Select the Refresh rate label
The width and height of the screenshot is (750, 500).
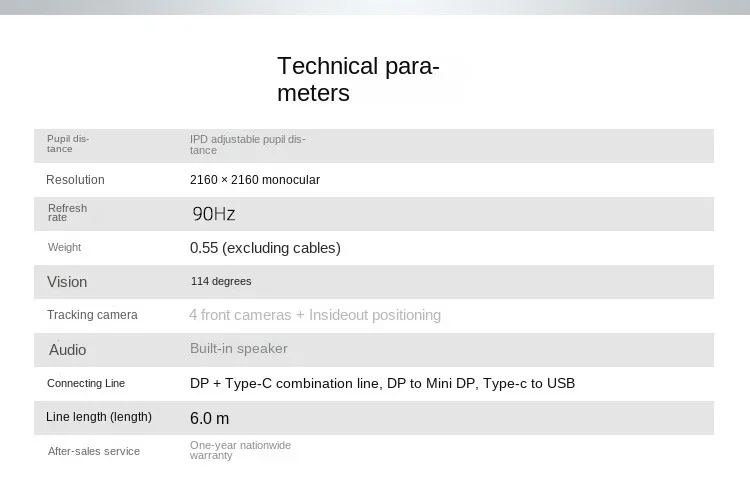pyautogui.click(x=67, y=212)
